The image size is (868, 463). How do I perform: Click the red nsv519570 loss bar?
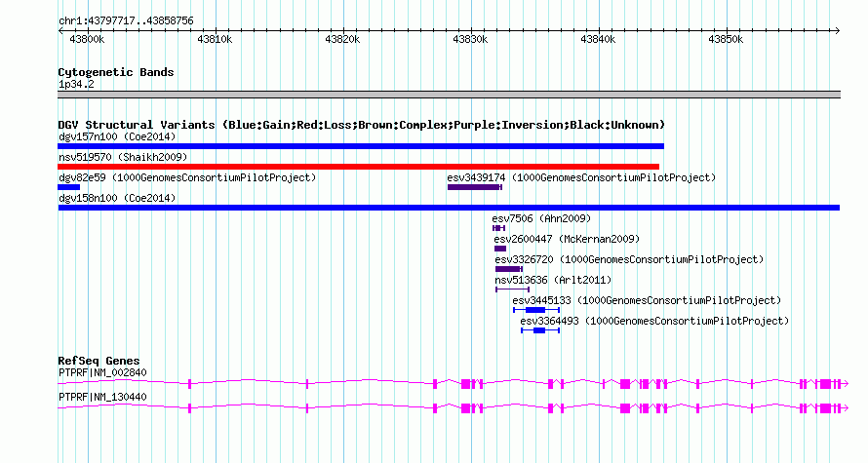coord(358,167)
